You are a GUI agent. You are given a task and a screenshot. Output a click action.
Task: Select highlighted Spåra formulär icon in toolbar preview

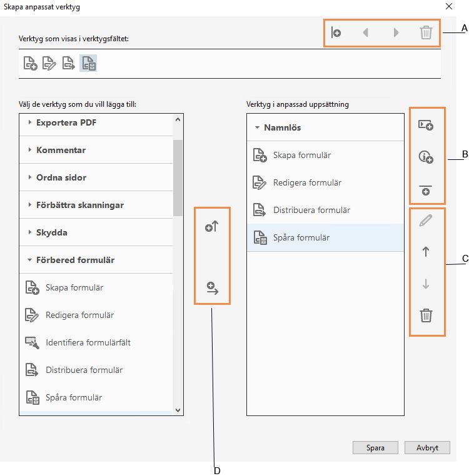tap(88, 63)
